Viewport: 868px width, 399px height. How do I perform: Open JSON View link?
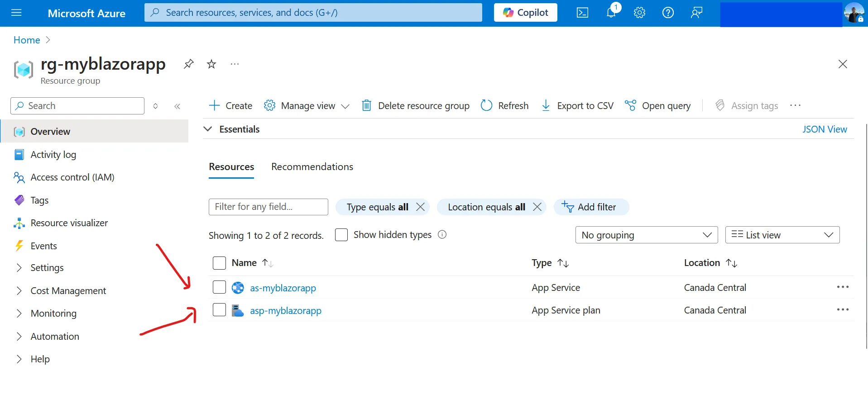(x=825, y=129)
